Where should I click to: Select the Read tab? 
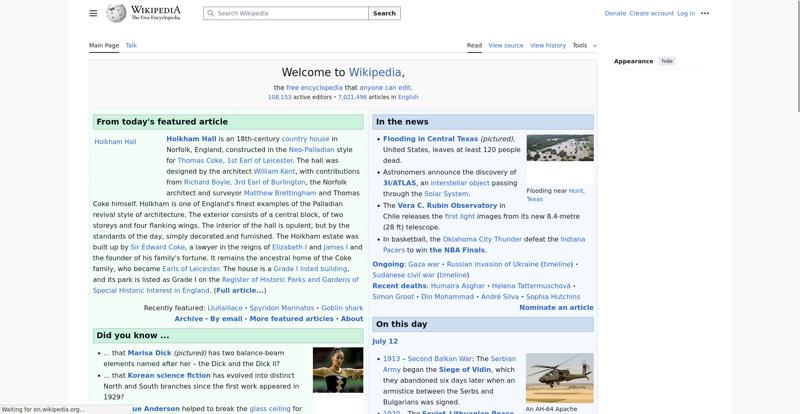(x=474, y=45)
